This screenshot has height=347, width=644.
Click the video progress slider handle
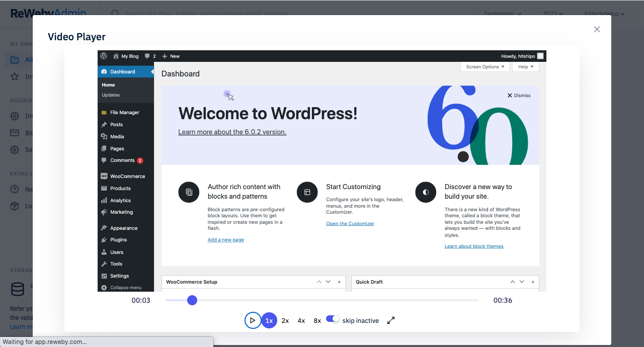coord(192,300)
